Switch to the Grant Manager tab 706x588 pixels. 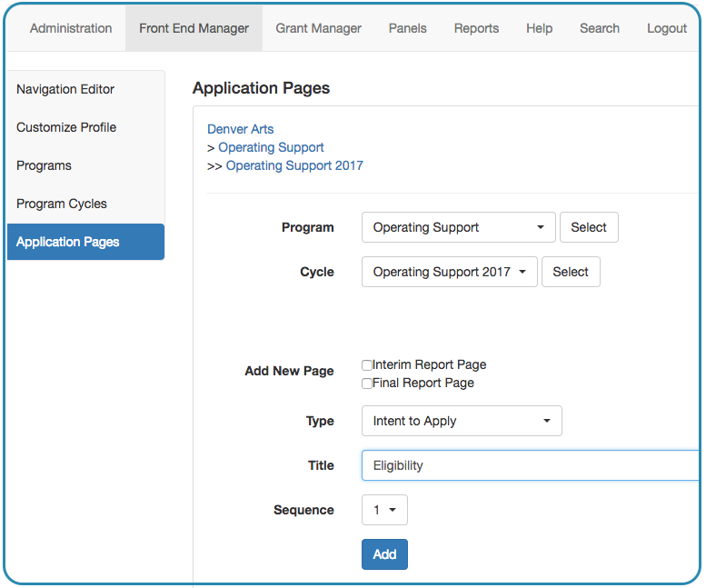point(318,28)
